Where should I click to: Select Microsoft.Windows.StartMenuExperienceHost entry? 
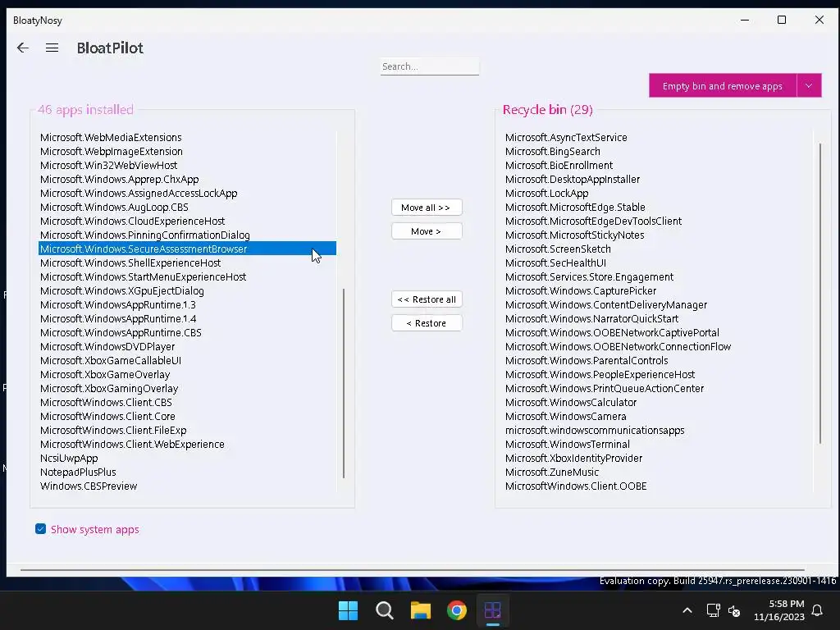(187, 276)
